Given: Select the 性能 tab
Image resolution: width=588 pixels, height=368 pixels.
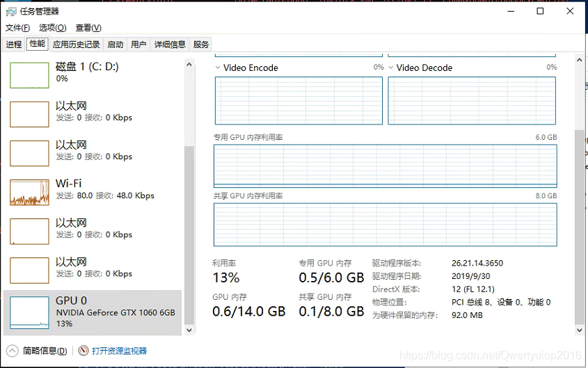Looking at the screenshot, I should pyautogui.click(x=37, y=43).
